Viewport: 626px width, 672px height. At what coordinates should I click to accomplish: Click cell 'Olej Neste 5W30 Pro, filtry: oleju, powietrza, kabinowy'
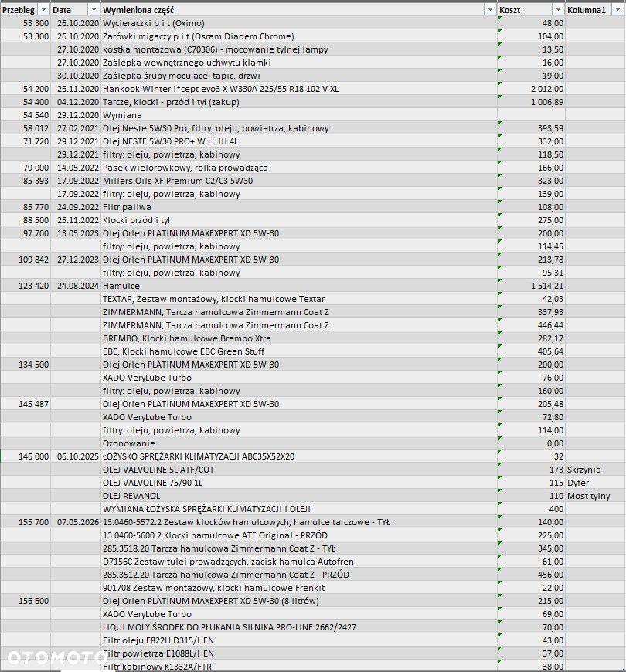point(299,128)
